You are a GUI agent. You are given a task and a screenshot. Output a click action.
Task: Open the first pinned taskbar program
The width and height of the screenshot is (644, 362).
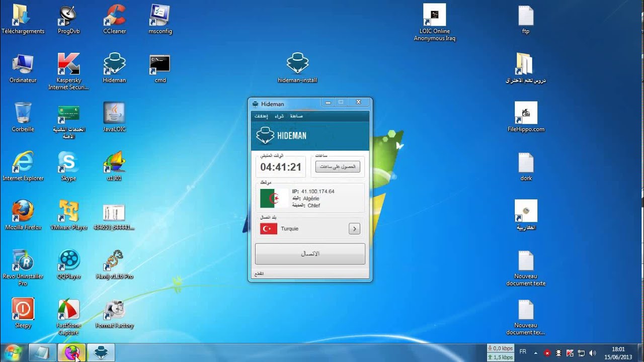(42, 352)
